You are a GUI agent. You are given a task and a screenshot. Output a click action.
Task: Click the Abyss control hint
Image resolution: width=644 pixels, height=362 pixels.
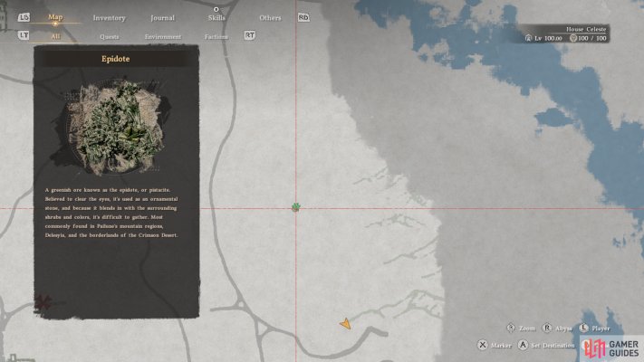point(557,329)
